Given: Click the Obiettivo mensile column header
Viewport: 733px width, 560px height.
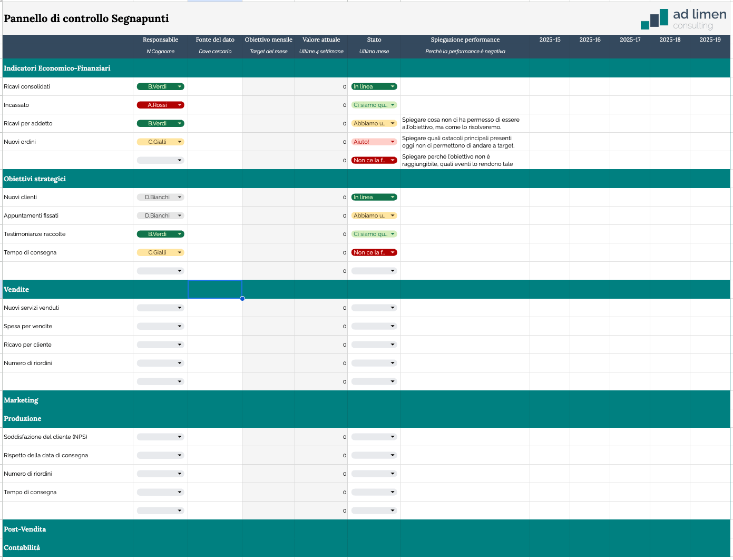Looking at the screenshot, I should coord(268,40).
